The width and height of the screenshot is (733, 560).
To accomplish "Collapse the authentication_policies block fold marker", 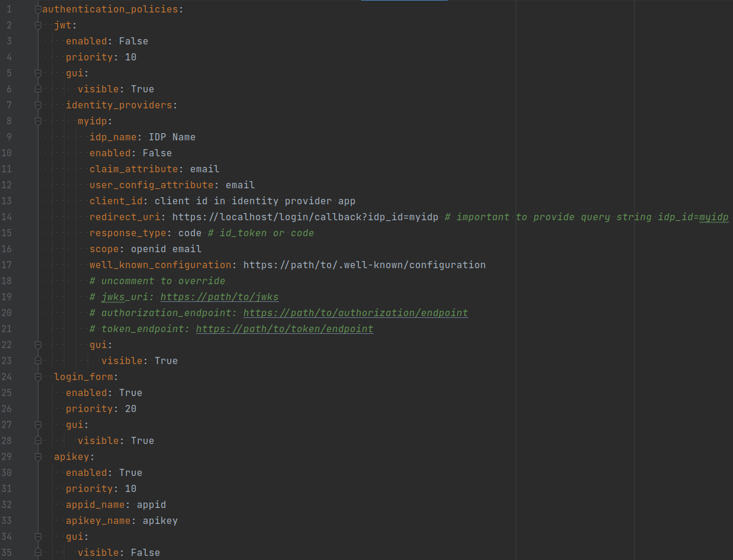I will 38,9.
